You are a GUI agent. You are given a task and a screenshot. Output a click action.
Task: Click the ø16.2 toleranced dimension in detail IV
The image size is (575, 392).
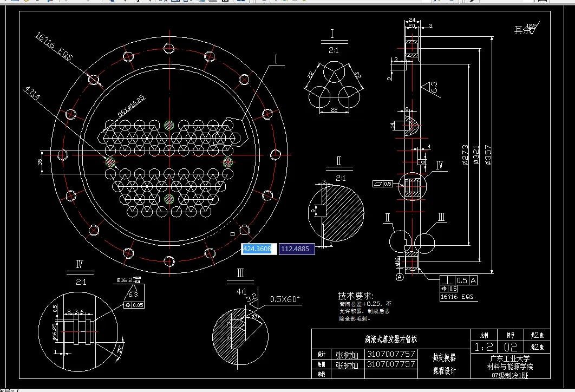click(x=128, y=280)
